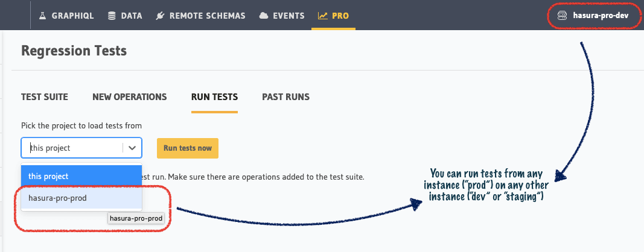This screenshot has width=644, height=252.
Task: Select the Run Tests tab
Action: tap(214, 97)
